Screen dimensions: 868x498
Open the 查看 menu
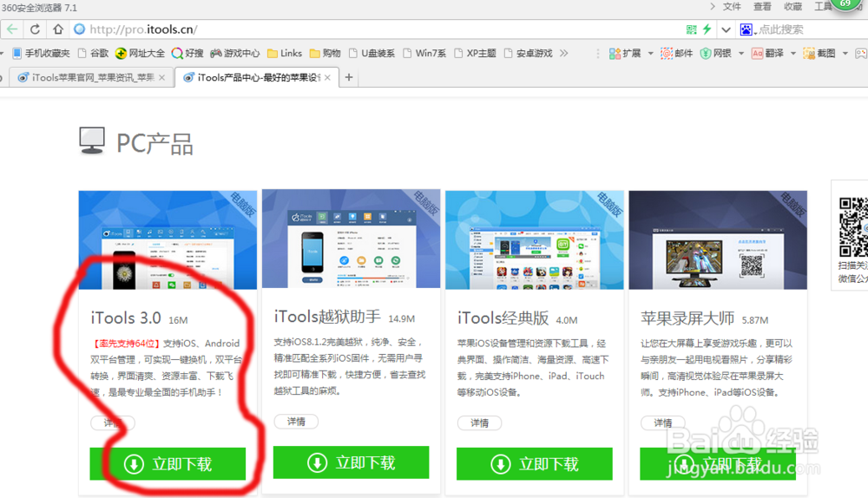click(762, 7)
